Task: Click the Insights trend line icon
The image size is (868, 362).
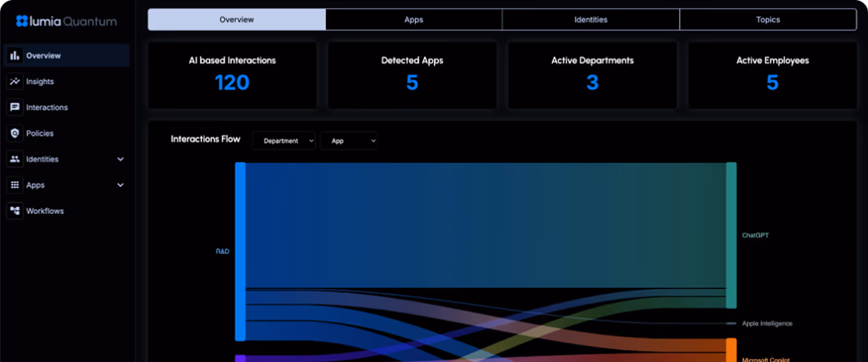Action: [15, 81]
